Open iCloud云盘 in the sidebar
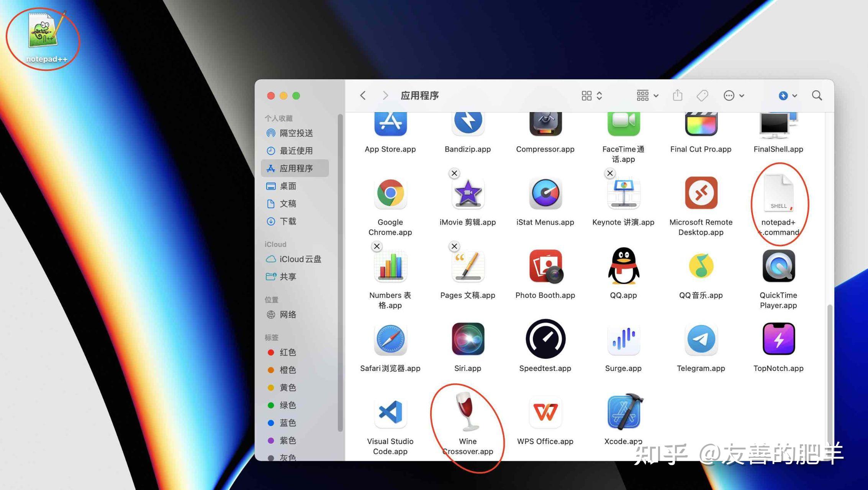Viewport: 868px width, 490px height. [300, 259]
